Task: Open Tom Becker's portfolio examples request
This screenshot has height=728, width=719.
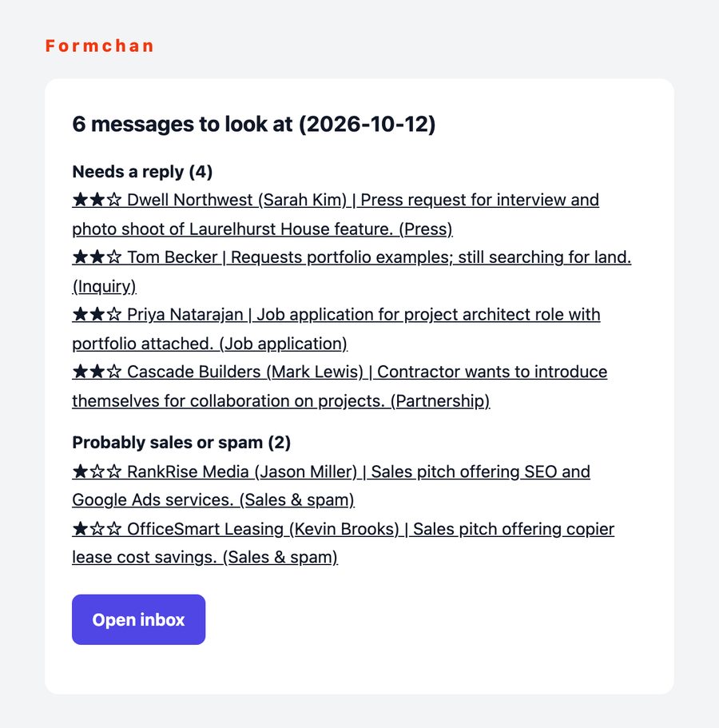Action: pyautogui.click(x=352, y=272)
